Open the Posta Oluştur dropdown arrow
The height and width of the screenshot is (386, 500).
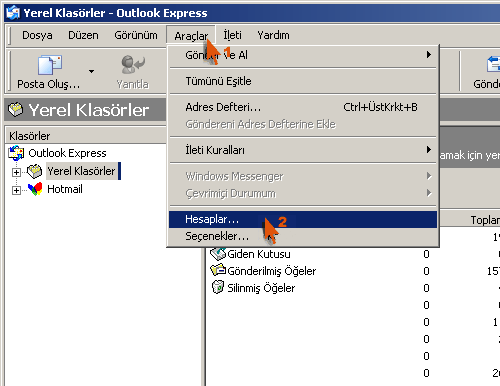91,71
